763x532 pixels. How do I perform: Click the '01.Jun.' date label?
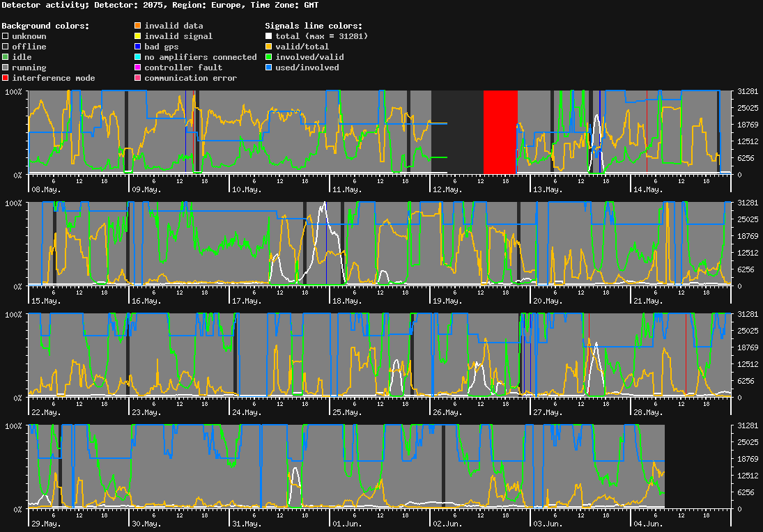pos(347,524)
